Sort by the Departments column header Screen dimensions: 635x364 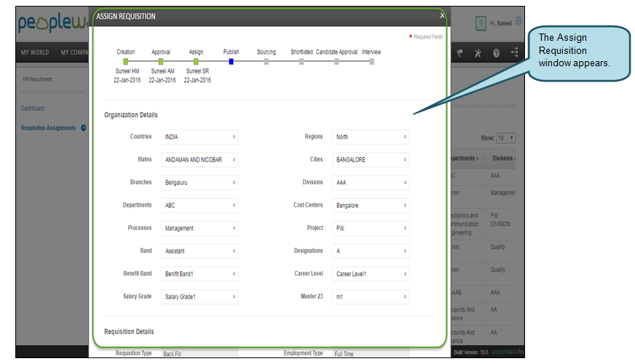click(463, 158)
